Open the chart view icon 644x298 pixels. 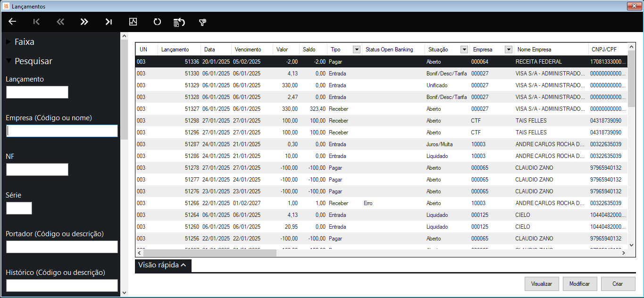tap(133, 22)
